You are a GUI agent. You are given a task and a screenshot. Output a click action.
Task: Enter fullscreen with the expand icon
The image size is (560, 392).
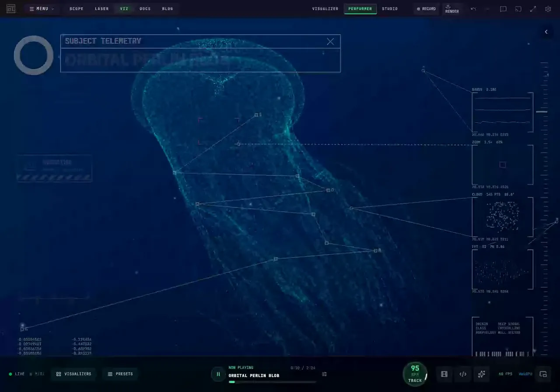[533, 9]
